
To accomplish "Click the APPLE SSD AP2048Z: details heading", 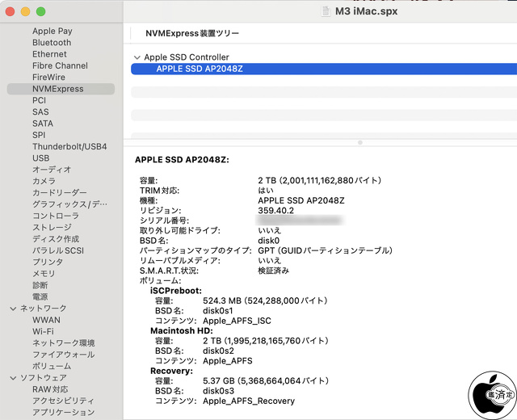I will 182,160.
